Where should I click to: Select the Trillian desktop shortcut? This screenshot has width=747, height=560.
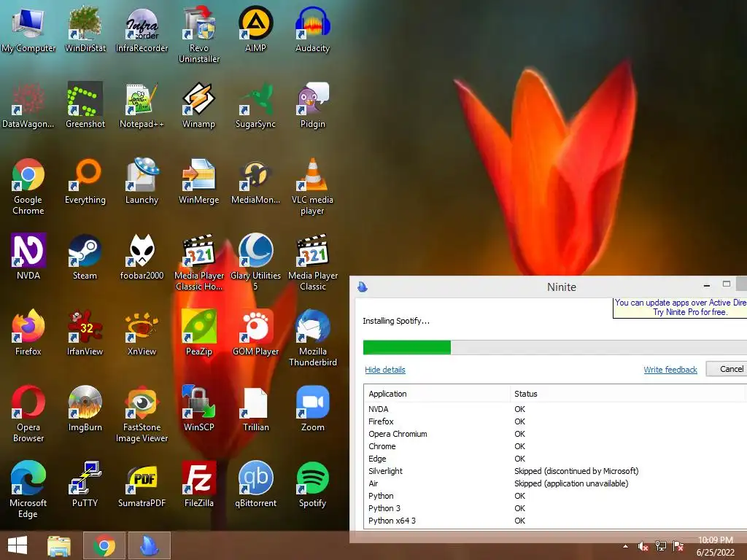coord(255,408)
